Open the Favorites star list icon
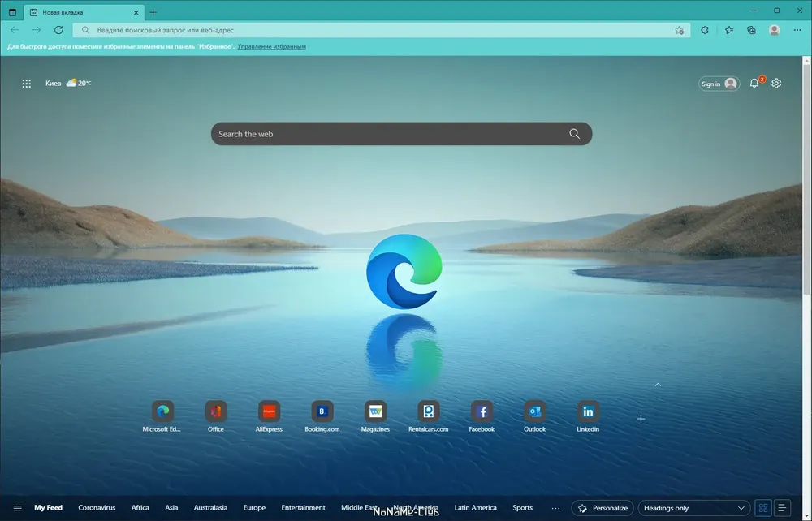Screen dimensions: 812x521 coord(729,30)
